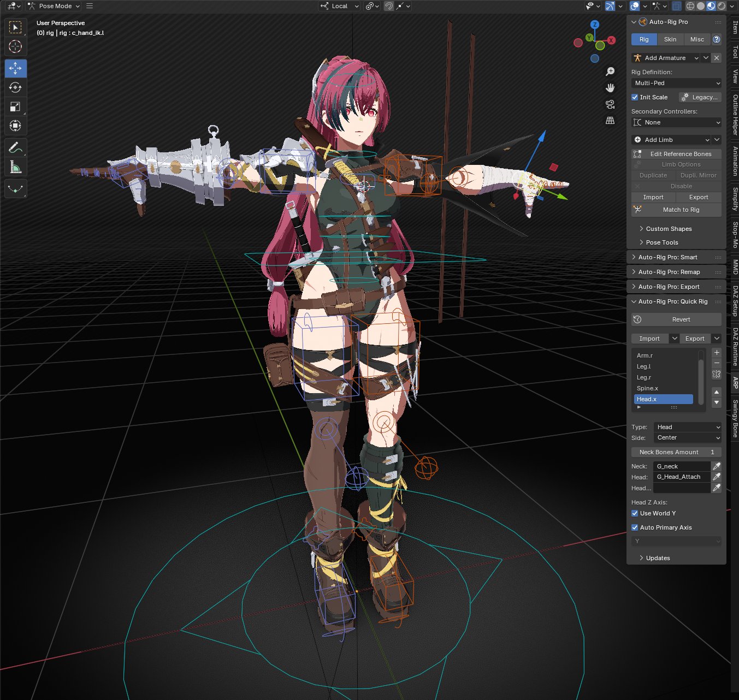
Task: Toggle camera view icon in viewport
Action: coord(610,104)
